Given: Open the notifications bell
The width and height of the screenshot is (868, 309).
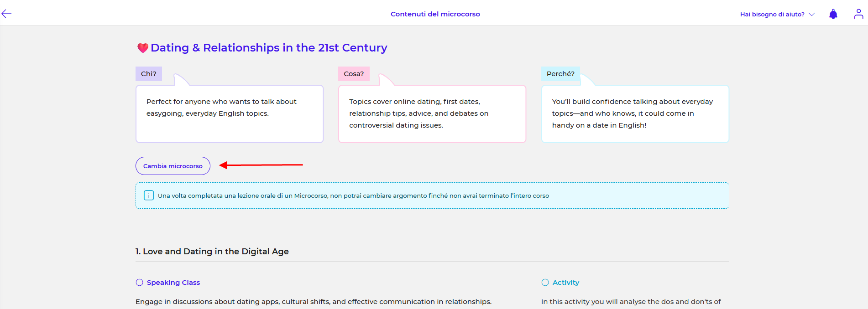Looking at the screenshot, I should pyautogui.click(x=833, y=14).
